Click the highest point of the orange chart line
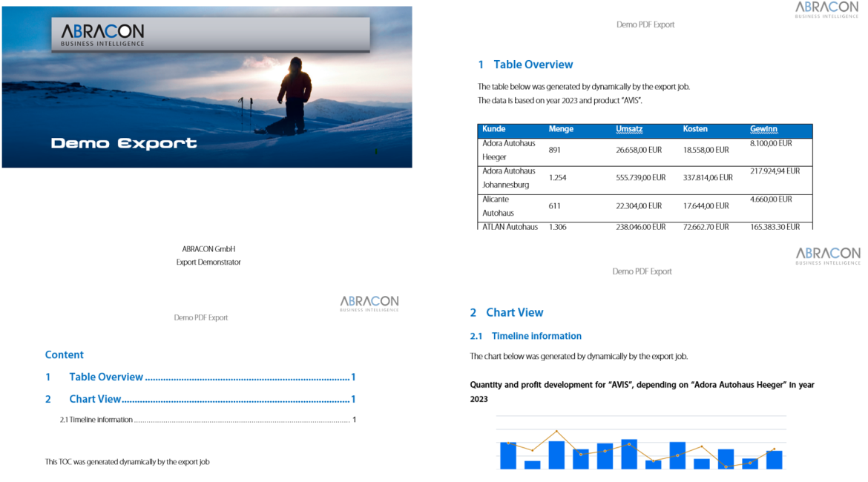Viewport: 868px width, 482px height. click(x=556, y=431)
